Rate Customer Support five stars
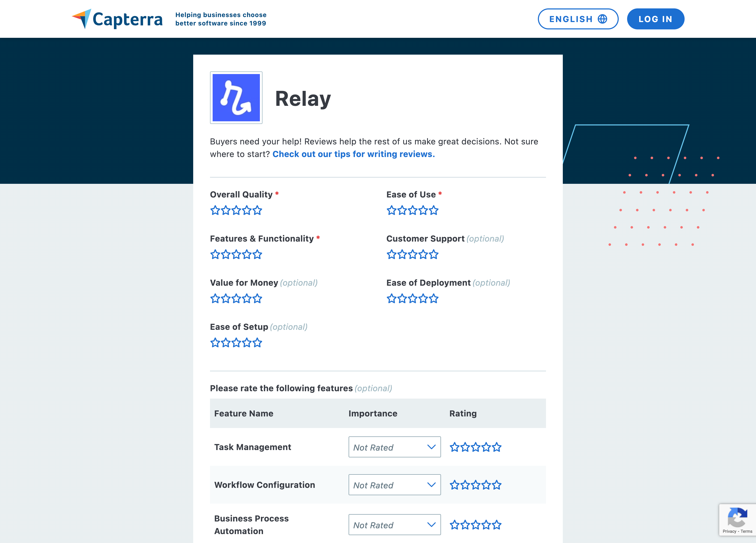Image resolution: width=756 pixels, height=543 pixels. [434, 255]
